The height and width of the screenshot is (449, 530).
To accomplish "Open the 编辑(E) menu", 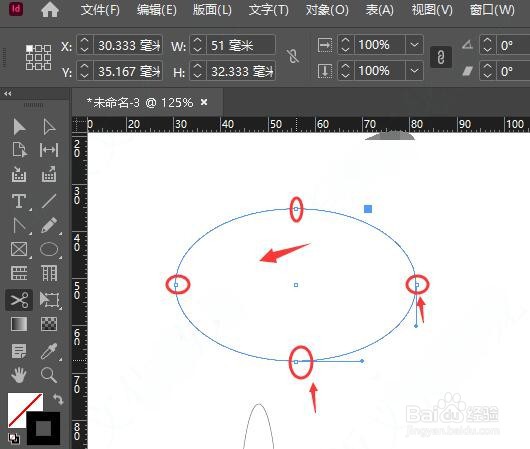I will pyautogui.click(x=157, y=10).
